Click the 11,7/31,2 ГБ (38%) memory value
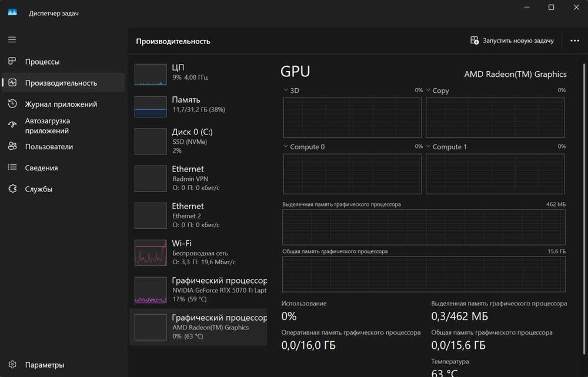The image size is (588, 377). pyautogui.click(x=199, y=109)
